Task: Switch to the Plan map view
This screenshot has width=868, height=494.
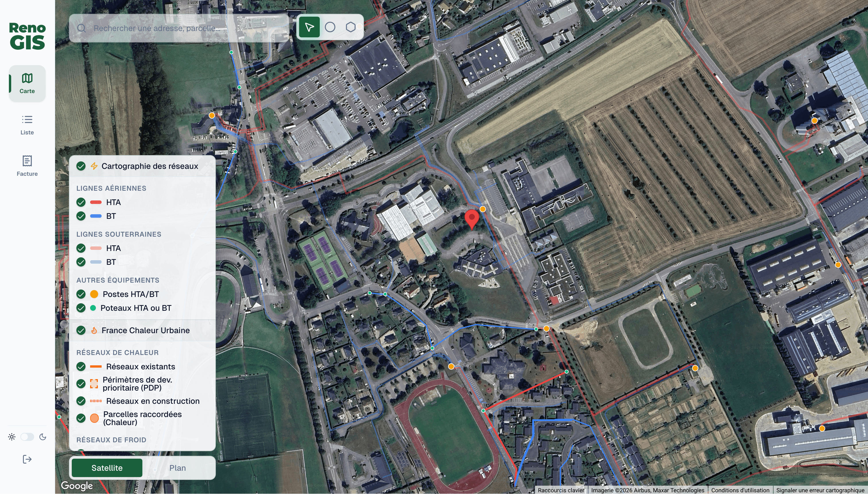Action: pyautogui.click(x=178, y=468)
